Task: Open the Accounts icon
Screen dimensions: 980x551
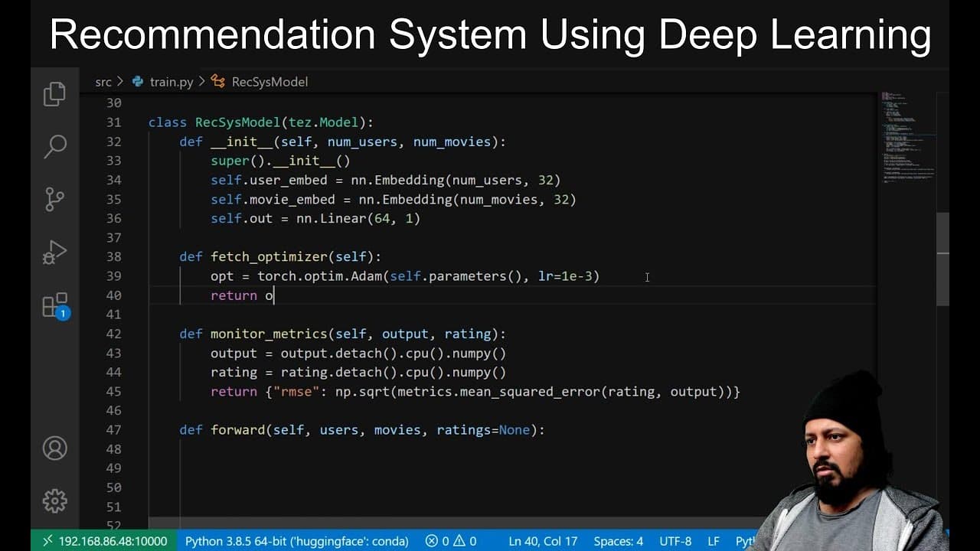Action: [54, 448]
